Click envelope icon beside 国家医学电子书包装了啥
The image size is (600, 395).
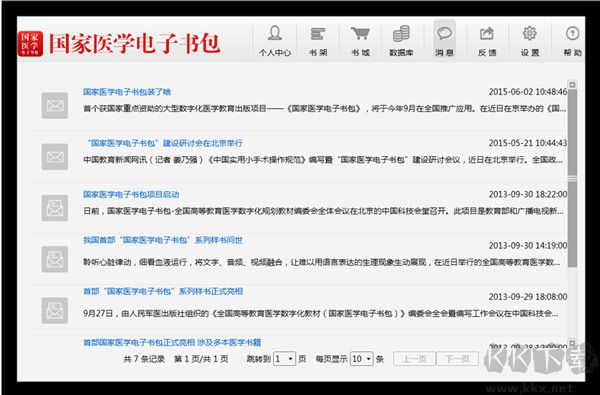(55, 105)
